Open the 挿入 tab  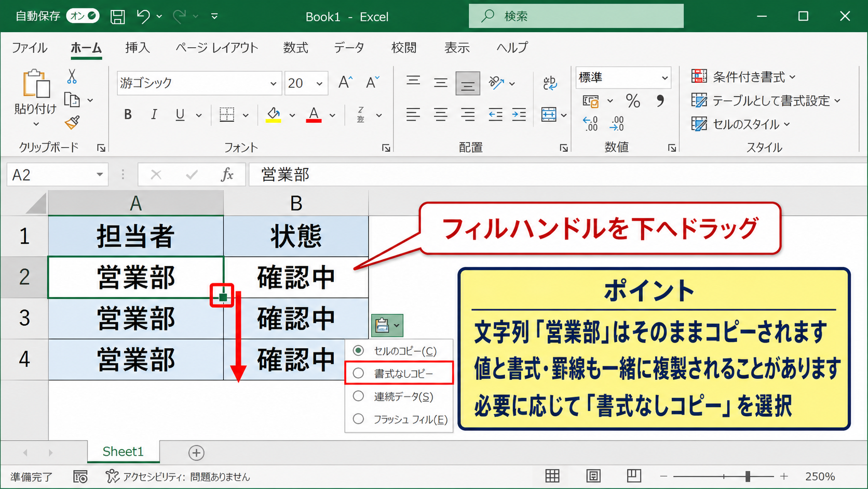[138, 48]
